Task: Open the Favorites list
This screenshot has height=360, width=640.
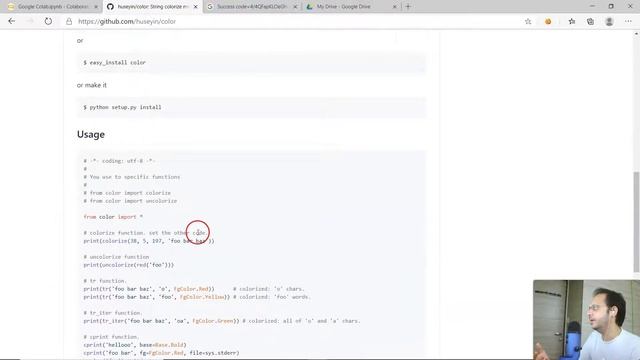Action: [572, 21]
